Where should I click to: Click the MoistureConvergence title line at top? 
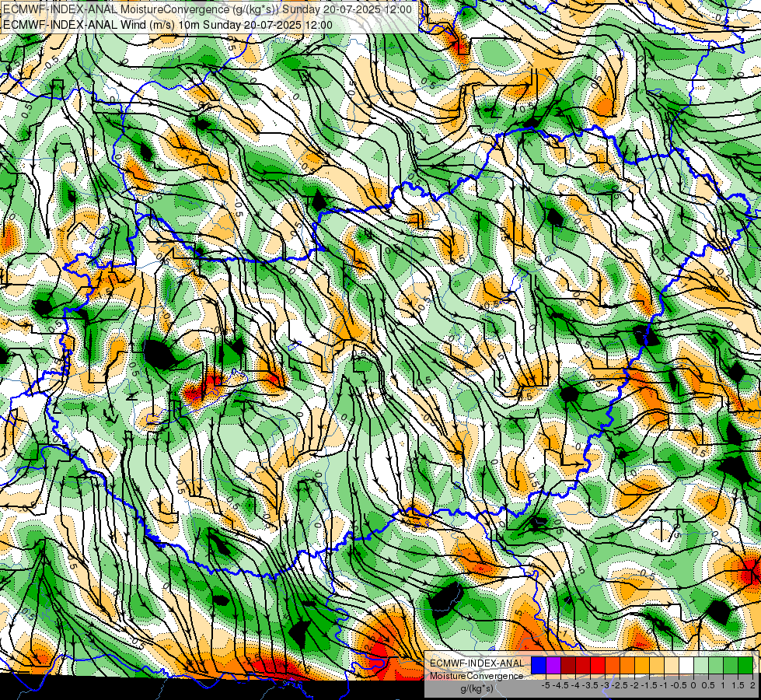click(x=208, y=9)
